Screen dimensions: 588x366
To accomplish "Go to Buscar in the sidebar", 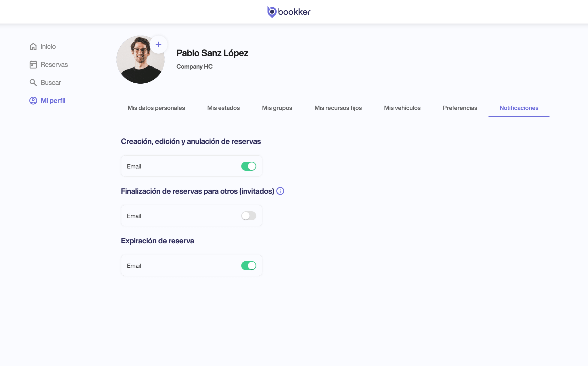I will (x=51, y=83).
